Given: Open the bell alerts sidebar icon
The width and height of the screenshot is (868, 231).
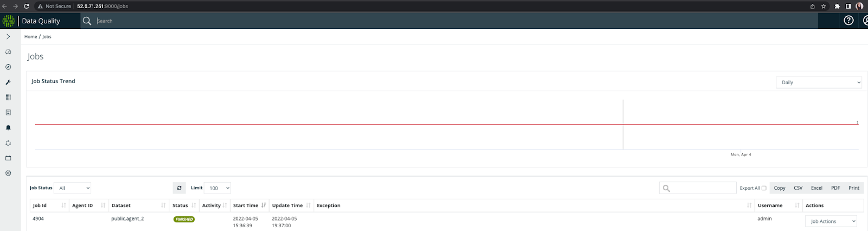Looking at the screenshot, I should point(8,128).
